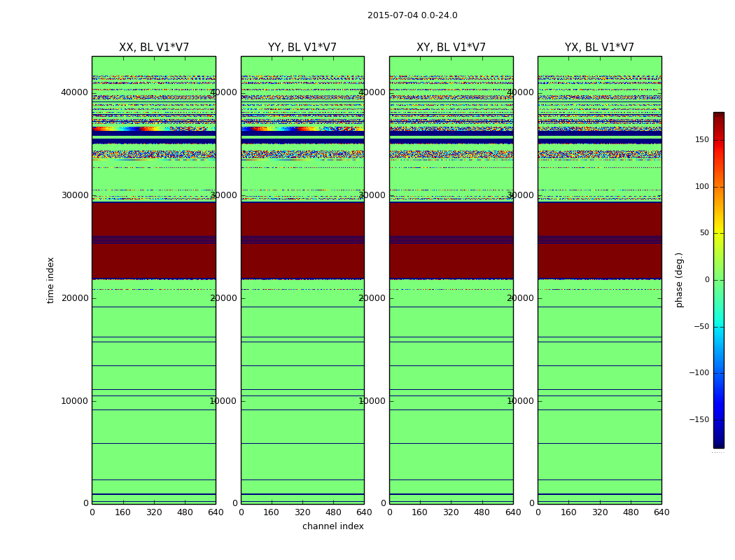Pick the '−100' tick on the colorbar

click(699, 372)
